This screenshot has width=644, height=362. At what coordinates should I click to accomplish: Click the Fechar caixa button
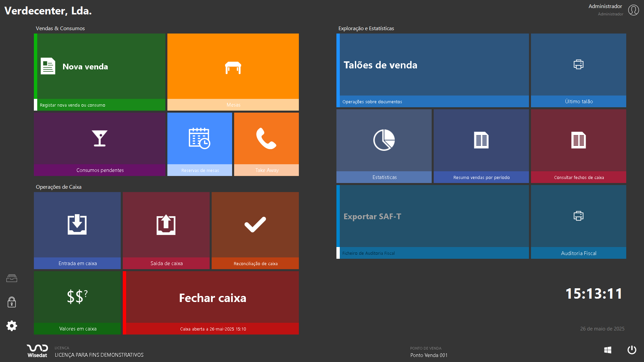point(212,298)
